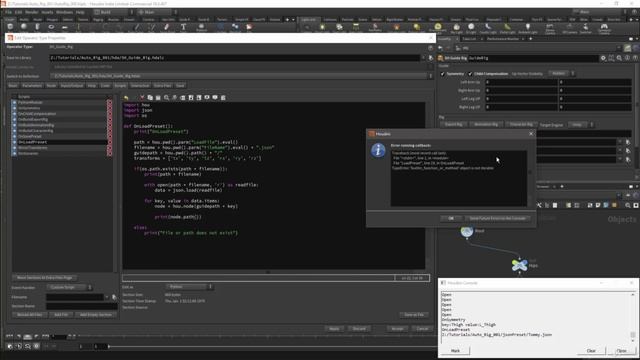The height and width of the screenshot is (360, 640).
Task: Open the Help tab in Type Properties
Action: coord(92,86)
